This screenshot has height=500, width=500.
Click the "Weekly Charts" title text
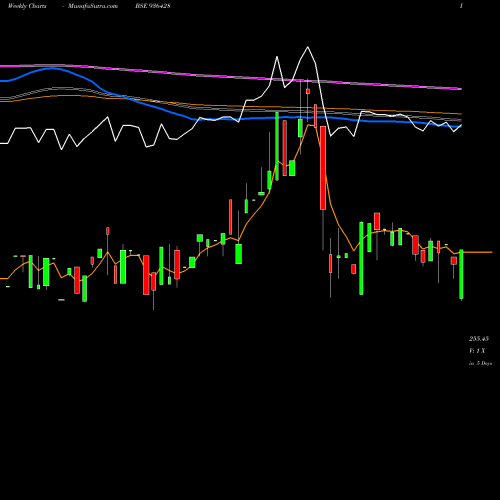[27, 6]
